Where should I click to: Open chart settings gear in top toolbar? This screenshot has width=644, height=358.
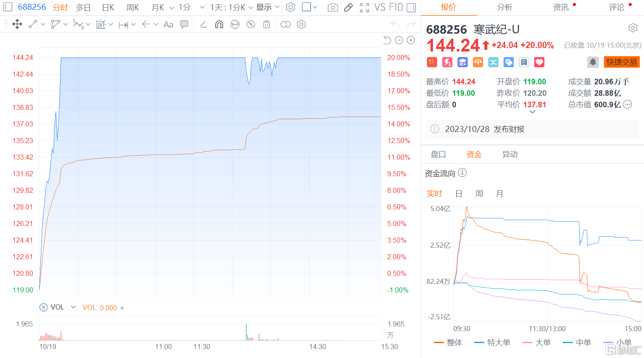tap(291, 7)
